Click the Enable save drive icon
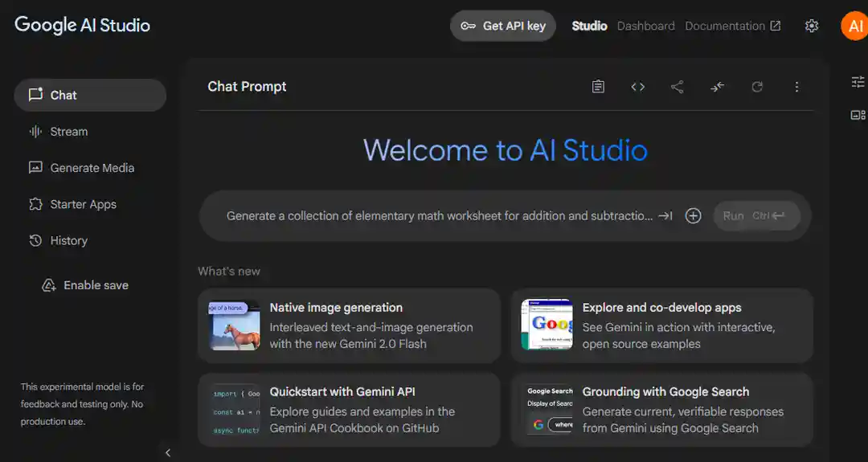Viewport: 868px width, 462px height. 49,285
